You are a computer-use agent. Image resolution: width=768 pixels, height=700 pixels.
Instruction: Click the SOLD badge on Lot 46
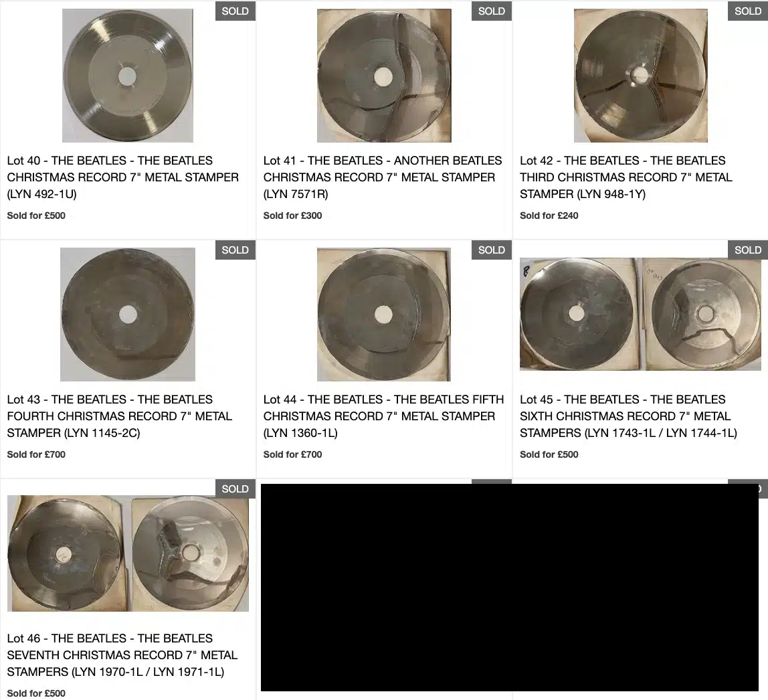235,489
